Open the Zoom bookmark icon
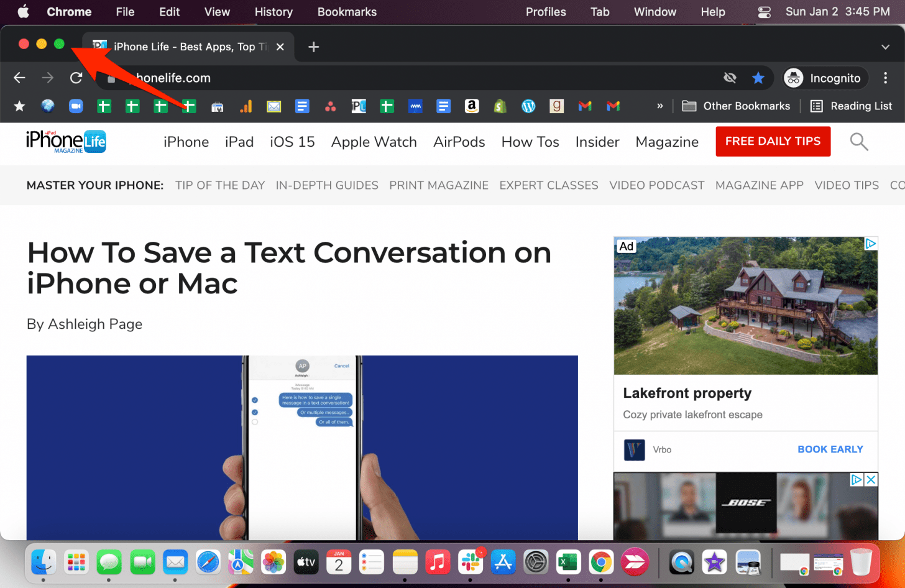This screenshot has height=588, width=905. click(x=76, y=106)
